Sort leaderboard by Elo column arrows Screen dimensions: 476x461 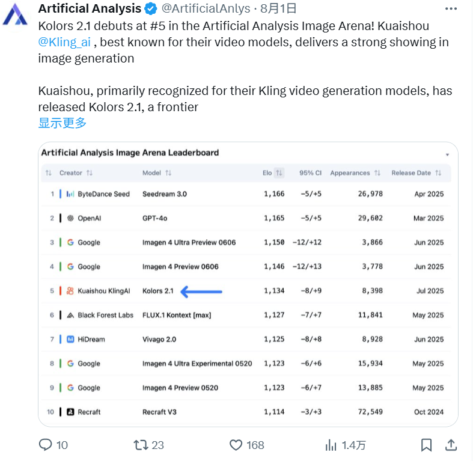click(x=279, y=173)
